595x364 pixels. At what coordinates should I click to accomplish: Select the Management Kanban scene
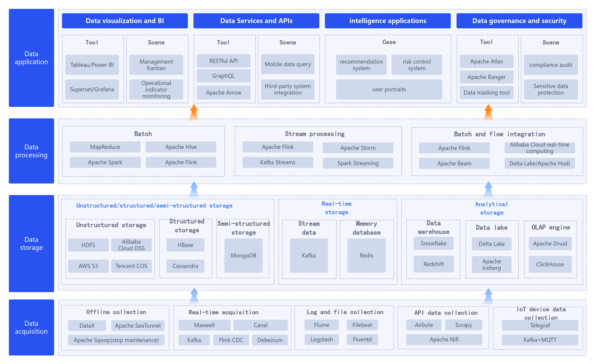point(156,65)
